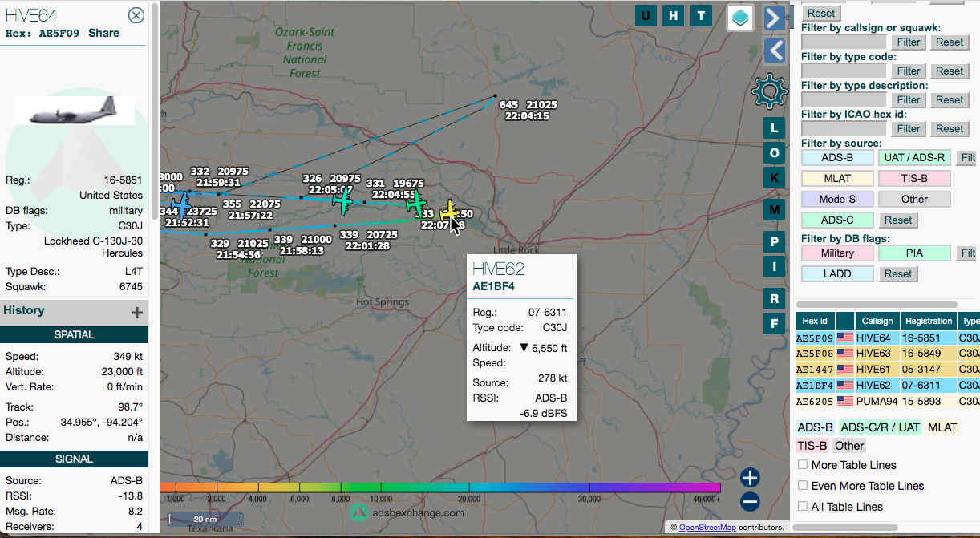Toggle the T map button
Viewport: 980px width, 538px height.
pyautogui.click(x=702, y=15)
